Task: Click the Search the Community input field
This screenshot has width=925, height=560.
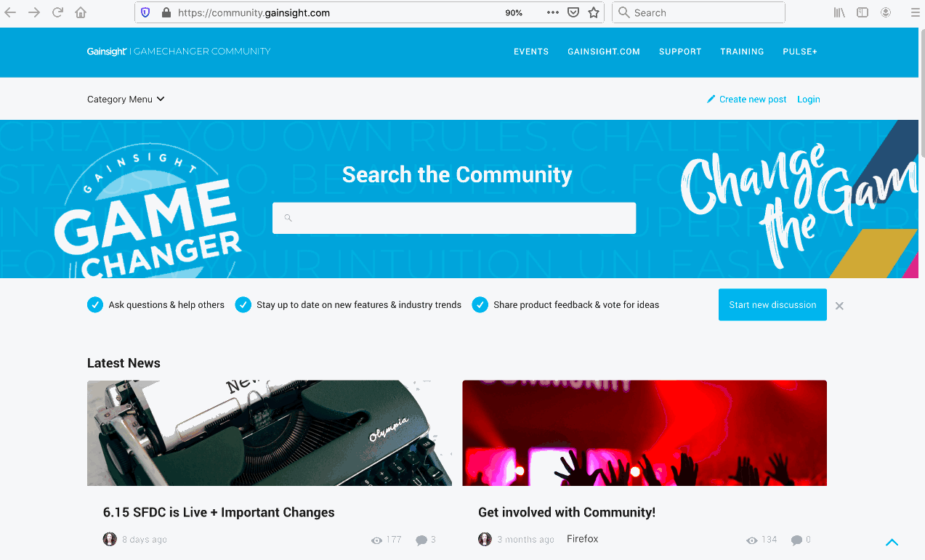Action: coord(454,218)
